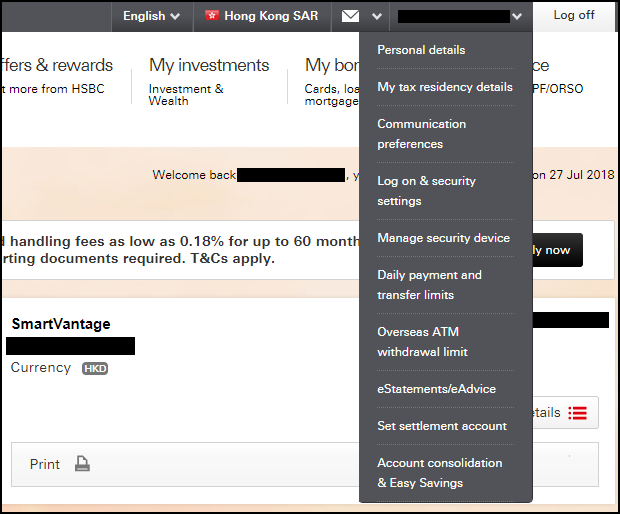Open My tax residency details
Image resolution: width=620 pixels, height=514 pixels.
[x=445, y=87]
